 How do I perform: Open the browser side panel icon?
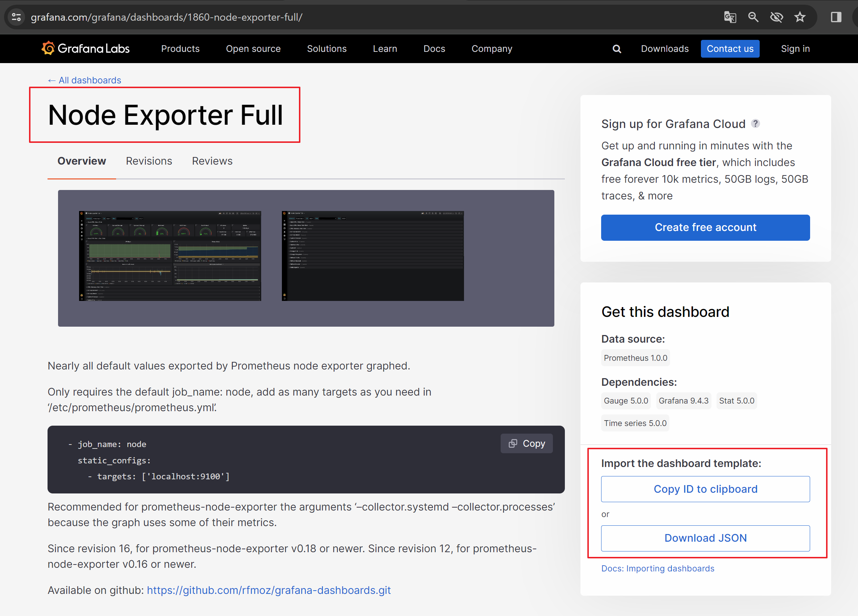click(836, 17)
